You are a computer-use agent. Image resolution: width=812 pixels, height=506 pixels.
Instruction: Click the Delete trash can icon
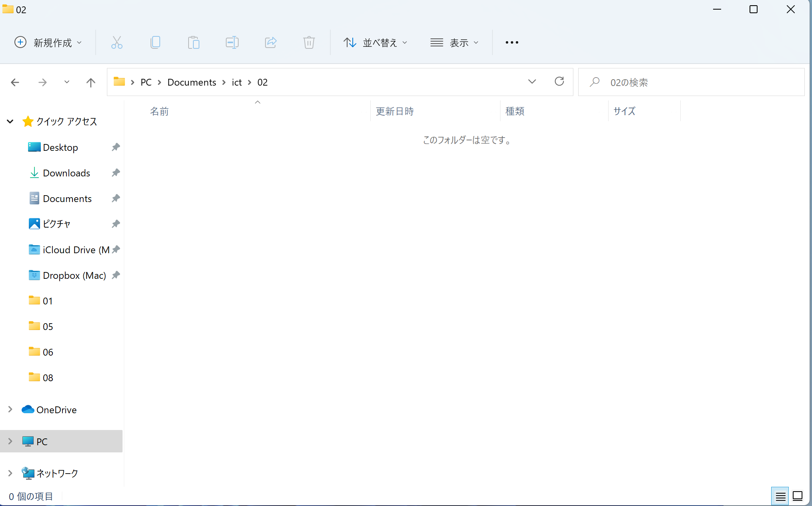click(x=309, y=42)
